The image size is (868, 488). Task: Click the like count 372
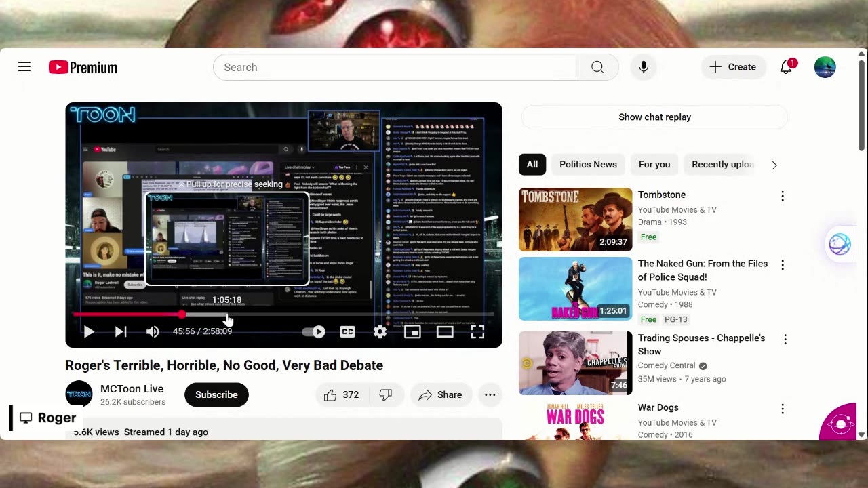[351, 394]
